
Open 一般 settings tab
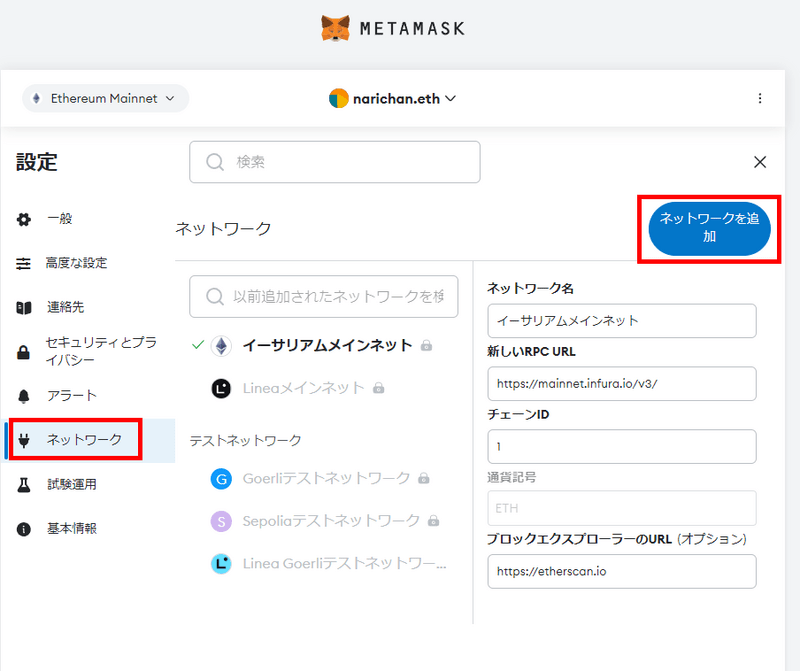[60, 219]
